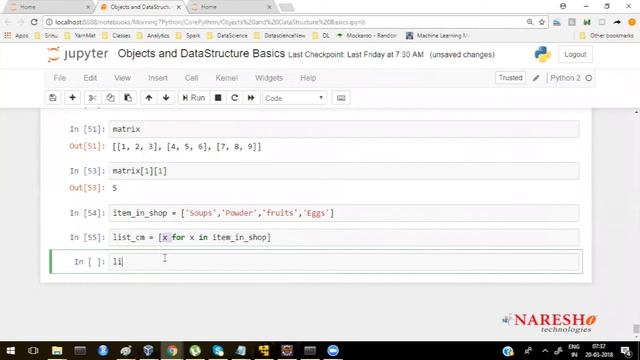Viewport: 640px width, 360px height.
Task: Click the Chrome icon on the taskbar
Action: pos(172,351)
